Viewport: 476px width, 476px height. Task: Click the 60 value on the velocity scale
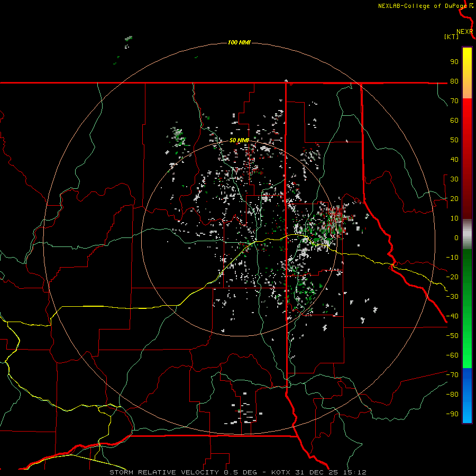[454, 120]
